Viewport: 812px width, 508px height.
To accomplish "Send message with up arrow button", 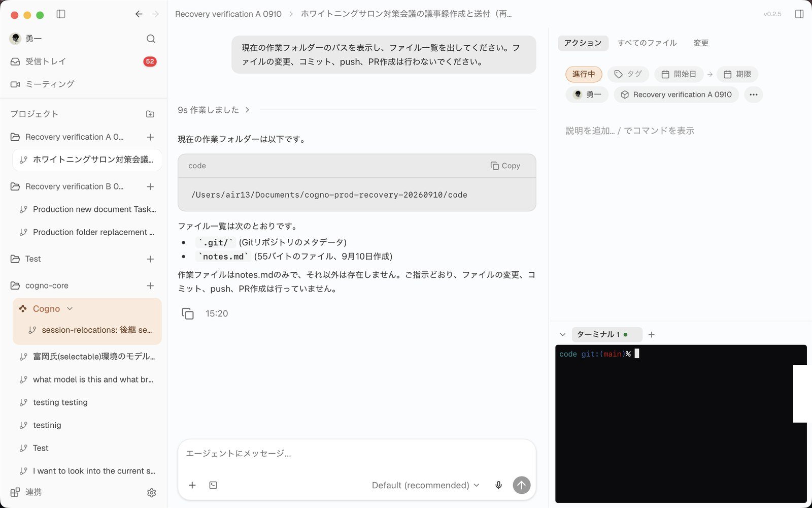I will pyautogui.click(x=522, y=485).
